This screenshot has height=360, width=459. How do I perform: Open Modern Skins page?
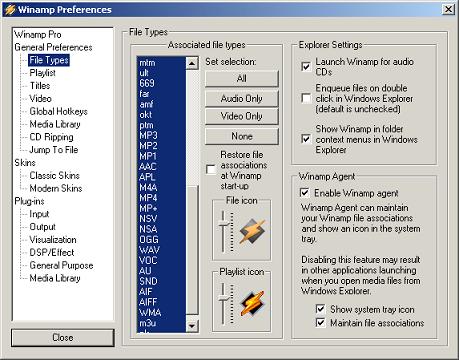coord(56,188)
